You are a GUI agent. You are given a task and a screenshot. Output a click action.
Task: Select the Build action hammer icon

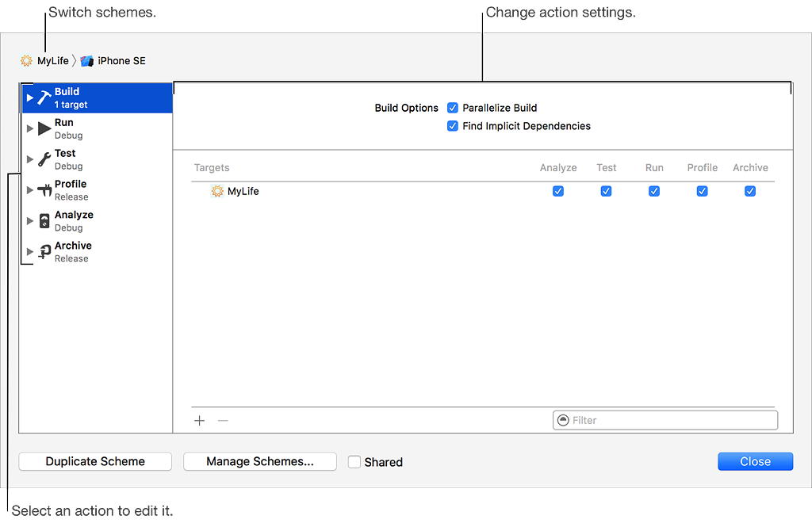pyautogui.click(x=44, y=97)
